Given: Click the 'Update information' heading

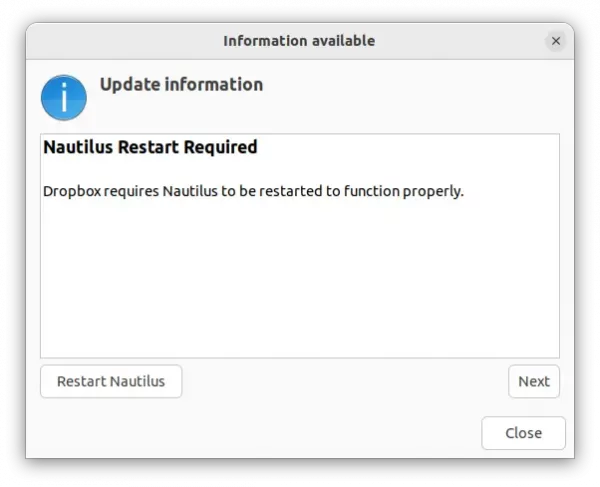Looking at the screenshot, I should point(181,85).
